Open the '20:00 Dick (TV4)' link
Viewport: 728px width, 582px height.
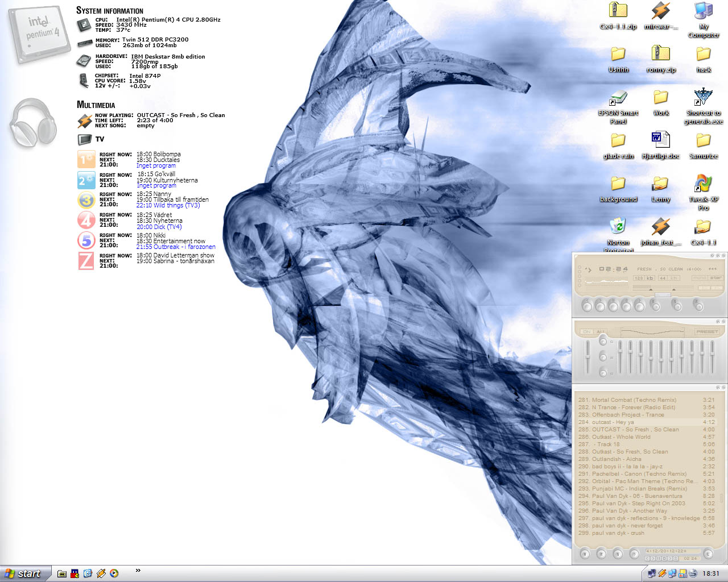coord(159,227)
